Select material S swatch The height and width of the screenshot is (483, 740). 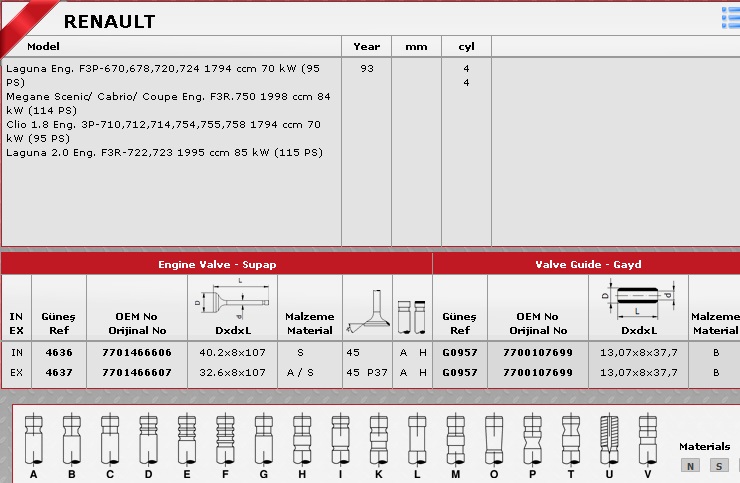718,465
